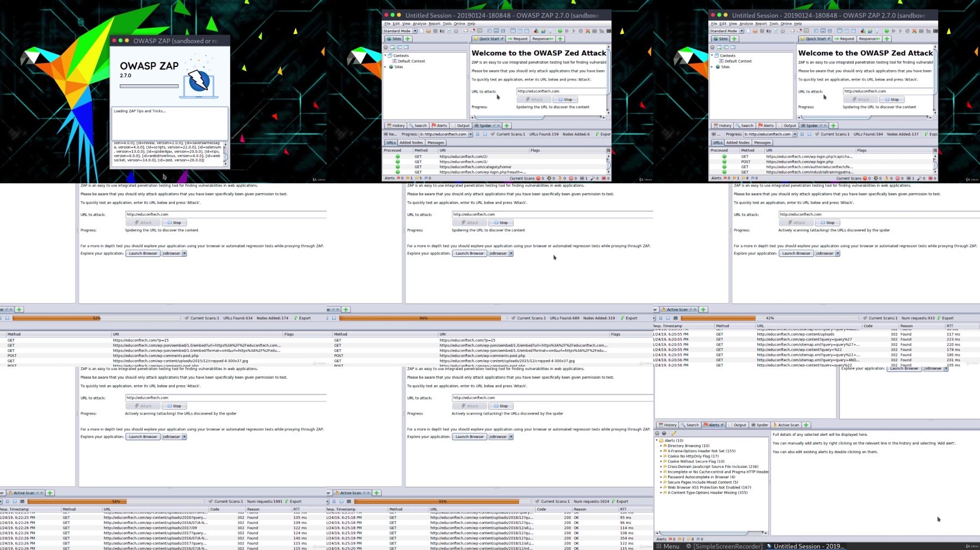Stop the active scan showing 42% progress
Viewport: 980px width, 550px height.
[668, 318]
